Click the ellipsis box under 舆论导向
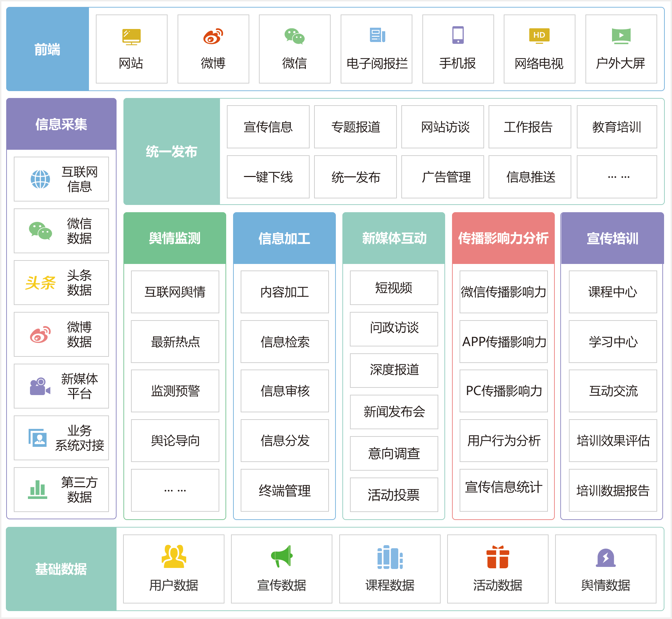The height and width of the screenshot is (619, 672). coord(175,490)
